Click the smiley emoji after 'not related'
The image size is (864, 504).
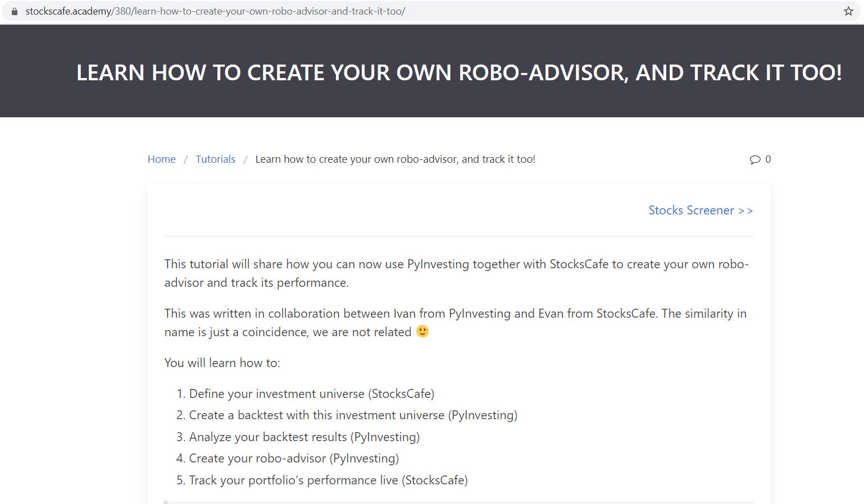[x=422, y=331]
